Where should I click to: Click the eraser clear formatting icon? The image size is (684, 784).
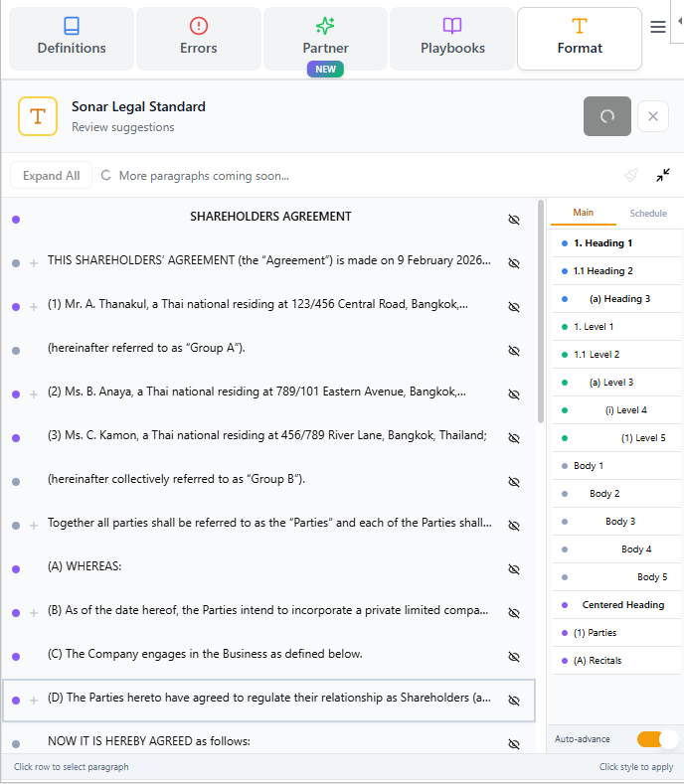pos(631,176)
